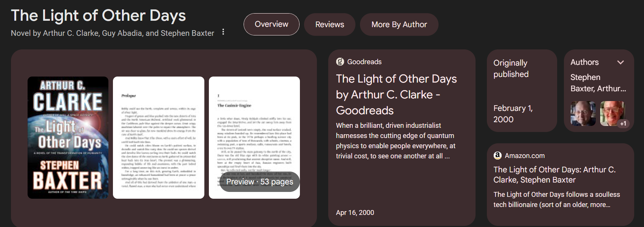The image size is (644, 227).
Task: Expand the Authors card chevron
Action: point(620,63)
